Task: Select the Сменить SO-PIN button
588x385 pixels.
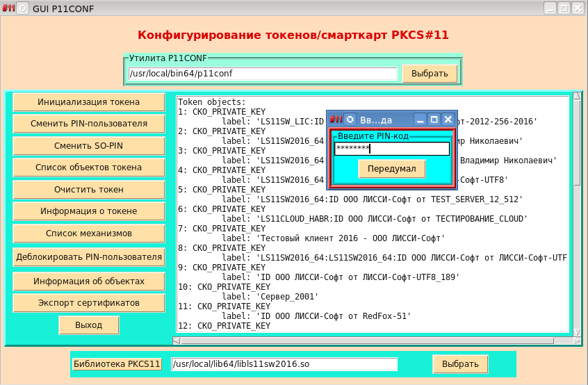Action: [89, 146]
